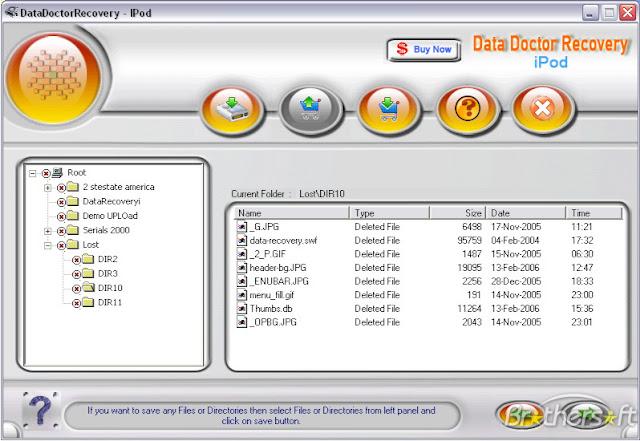Select the file name _OPBG.JPG
Screen dimensions: 640x441
tap(273, 322)
